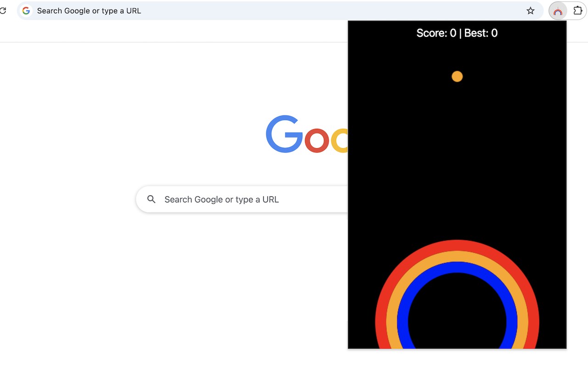Click the Search Google or type a URL box
The height and width of the screenshot is (368, 588).
click(x=242, y=199)
